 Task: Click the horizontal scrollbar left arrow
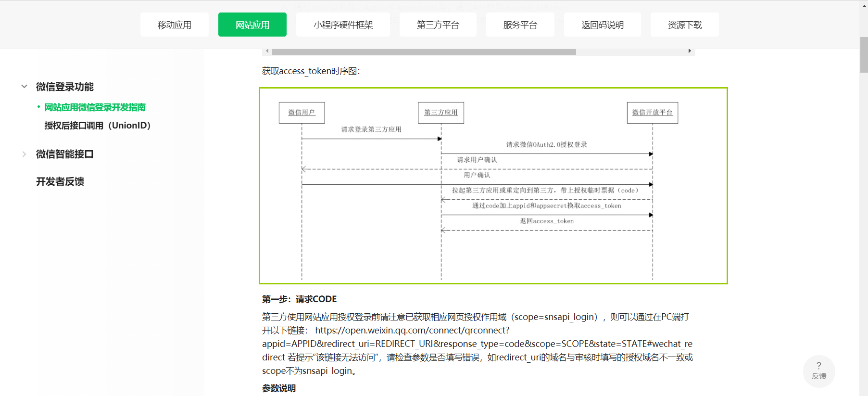[x=267, y=51]
